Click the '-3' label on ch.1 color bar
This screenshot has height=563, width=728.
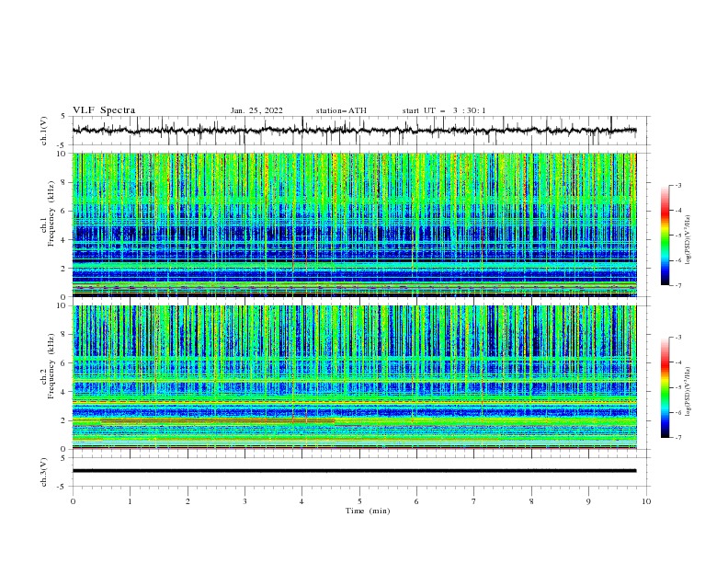(678, 185)
